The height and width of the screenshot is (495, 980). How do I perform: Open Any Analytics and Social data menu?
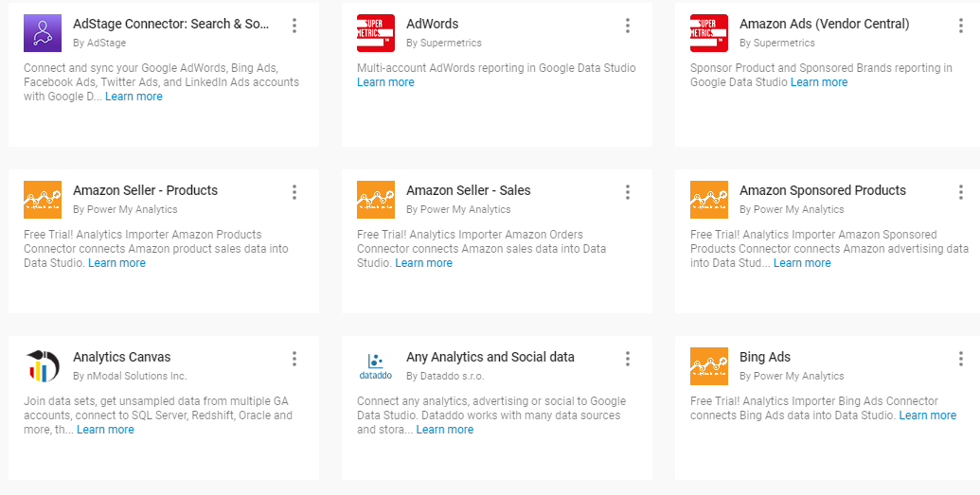coord(628,359)
